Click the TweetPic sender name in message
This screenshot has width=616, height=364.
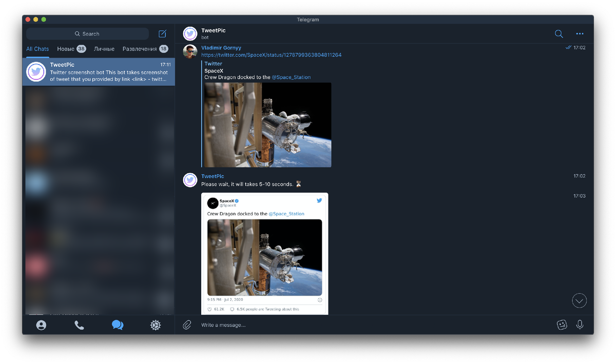pyautogui.click(x=213, y=176)
